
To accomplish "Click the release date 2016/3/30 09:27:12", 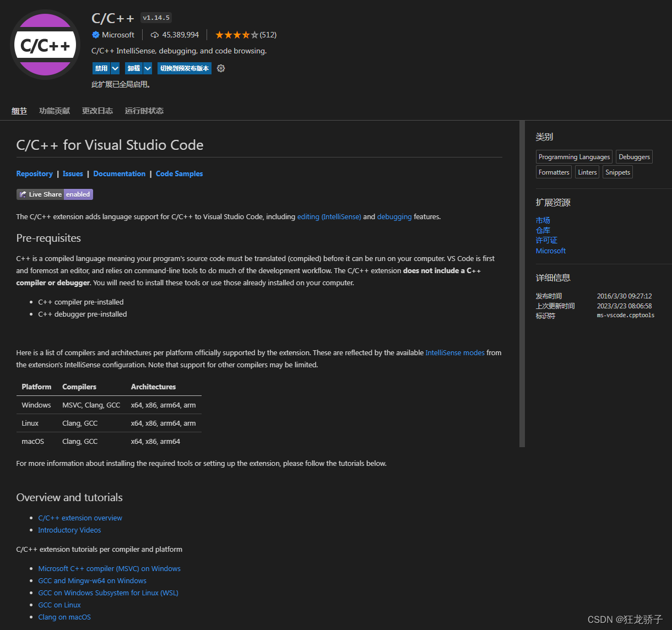I will click(625, 296).
